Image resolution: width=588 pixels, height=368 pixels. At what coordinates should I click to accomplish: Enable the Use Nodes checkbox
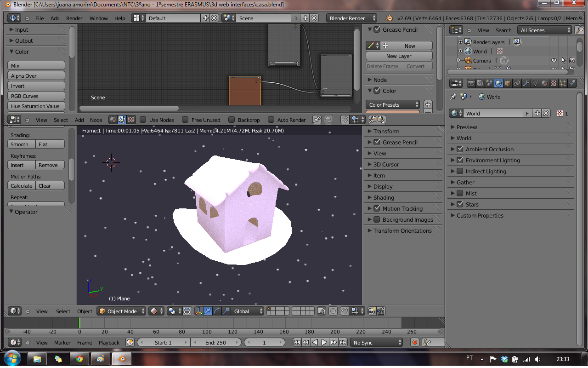pyautogui.click(x=143, y=120)
